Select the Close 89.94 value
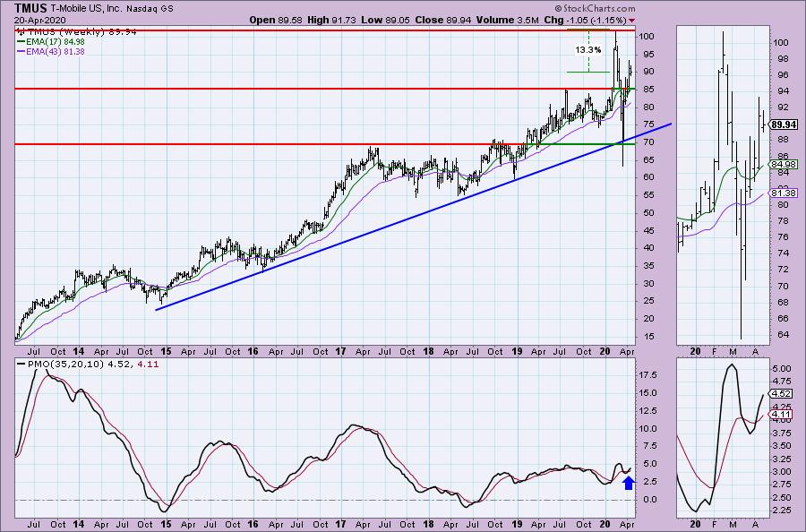The height and width of the screenshot is (532, 806). pos(442,20)
